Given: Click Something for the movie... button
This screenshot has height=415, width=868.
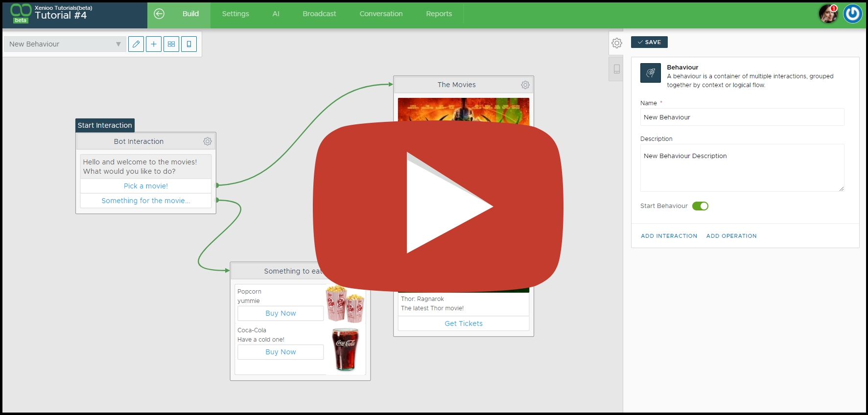Looking at the screenshot, I should point(146,201).
